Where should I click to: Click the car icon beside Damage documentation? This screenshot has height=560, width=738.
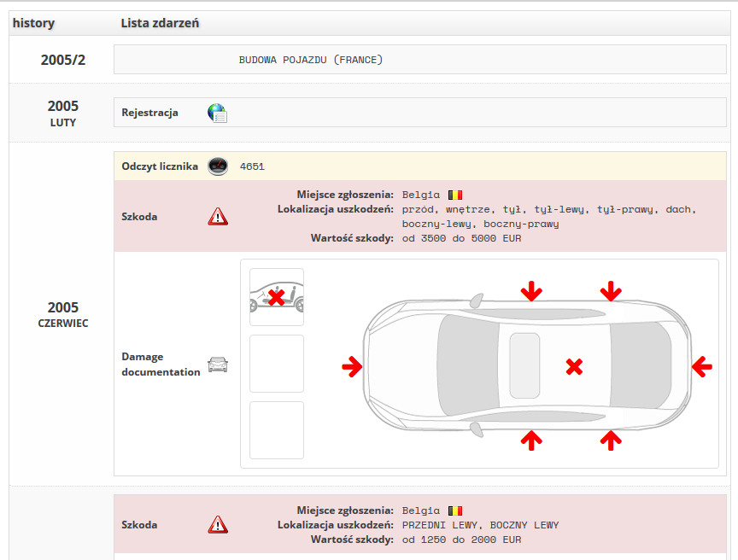pos(218,365)
